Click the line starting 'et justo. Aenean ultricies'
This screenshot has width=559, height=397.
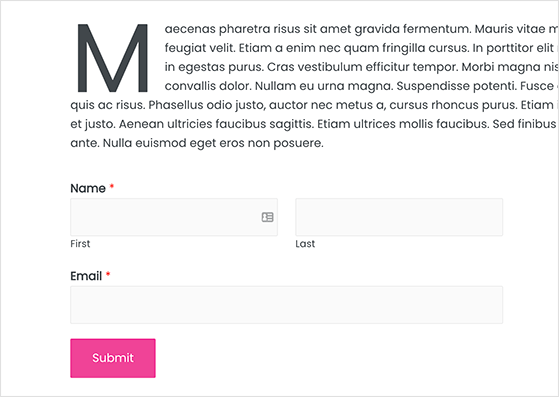tap(314, 124)
